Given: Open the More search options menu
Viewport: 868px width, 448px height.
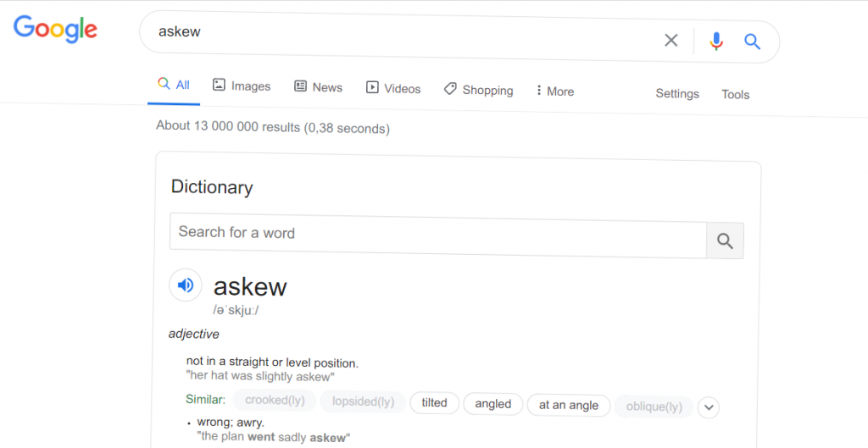Looking at the screenshot, I should (x=554, y=91).
